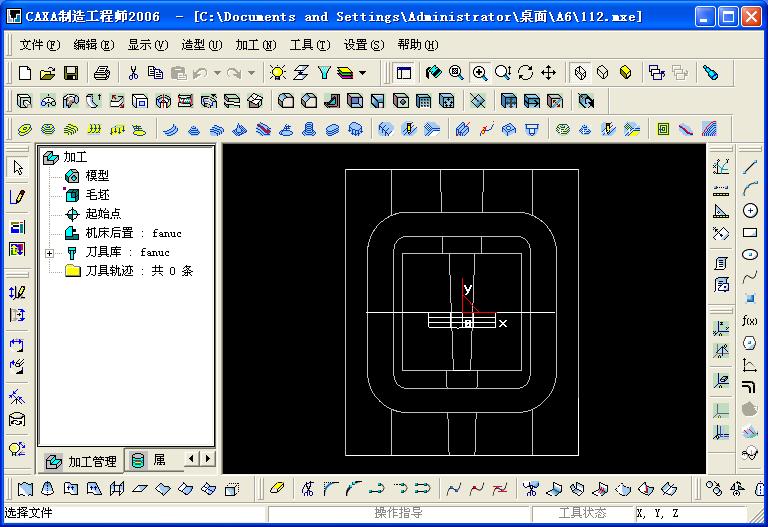
Task: Click the 操作指导 status field
Action: click(399, 513)
